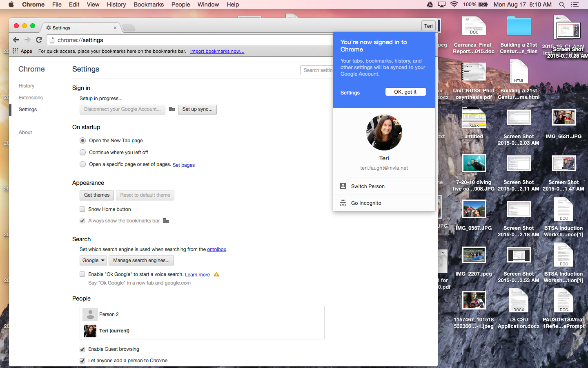588x368 pixels.
Task: Open the Window menu
Action: (208, 4)
